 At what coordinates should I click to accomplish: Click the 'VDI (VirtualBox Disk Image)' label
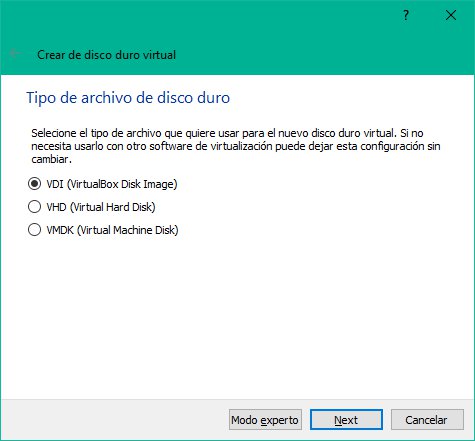point(112,184)
